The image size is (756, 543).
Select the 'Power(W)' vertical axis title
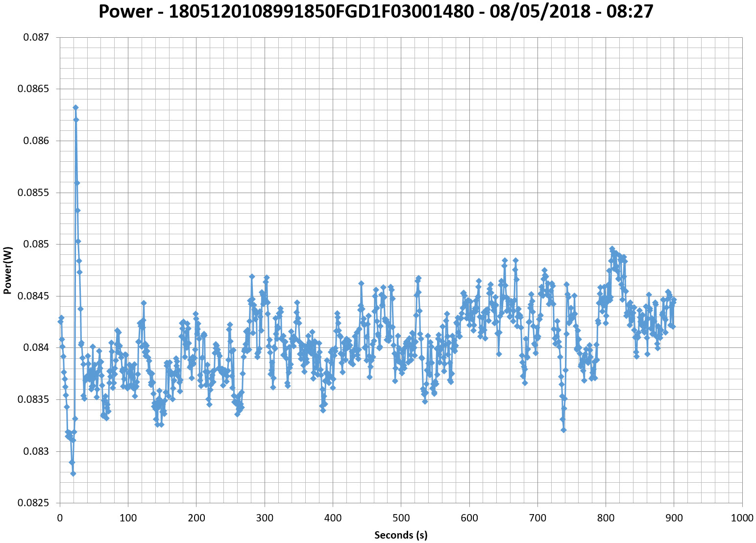7,270
